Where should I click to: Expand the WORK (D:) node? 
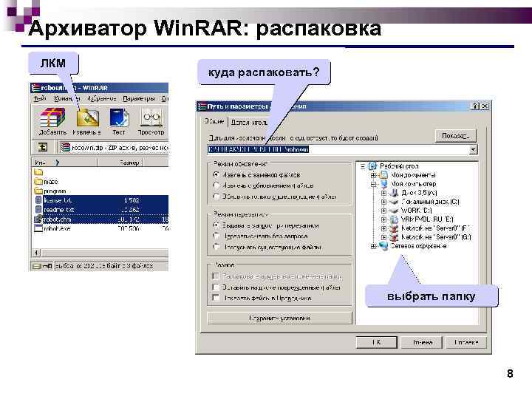pyautogui.click(x=383, y=211)
